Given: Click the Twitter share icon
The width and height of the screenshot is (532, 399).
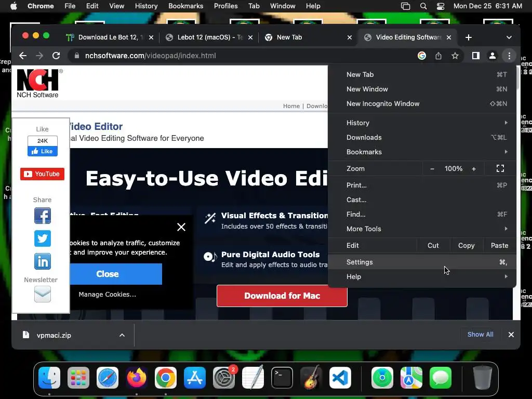Looking at the screenshot, I should tap(43, 238).
